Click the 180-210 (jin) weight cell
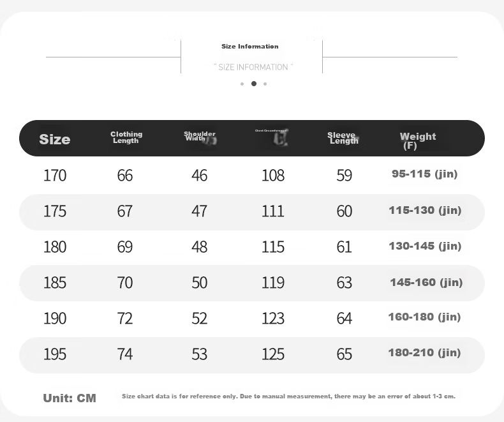 tap(425, 353)
